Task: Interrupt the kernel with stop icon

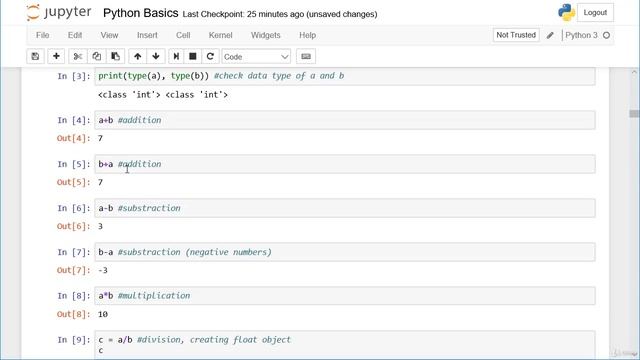Action: (193, 56)
